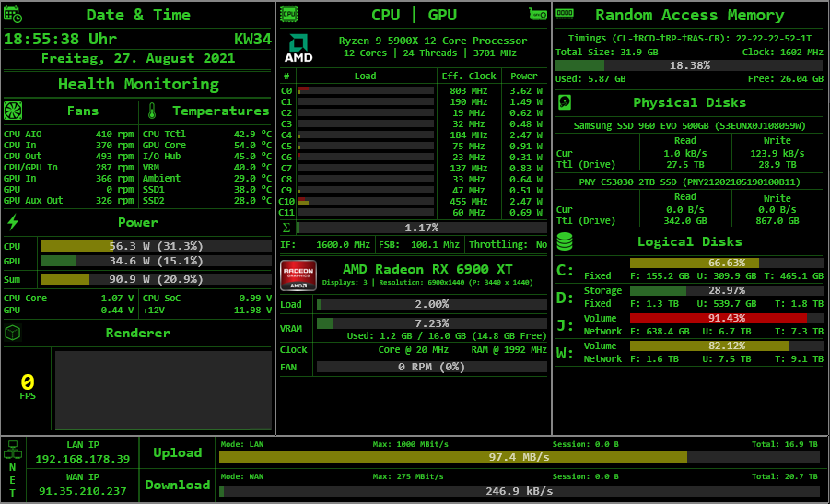830x504 pixels.
Task: Click the GPU RAM @ 1992 MHz clock
Action: [x=509, y=350]
